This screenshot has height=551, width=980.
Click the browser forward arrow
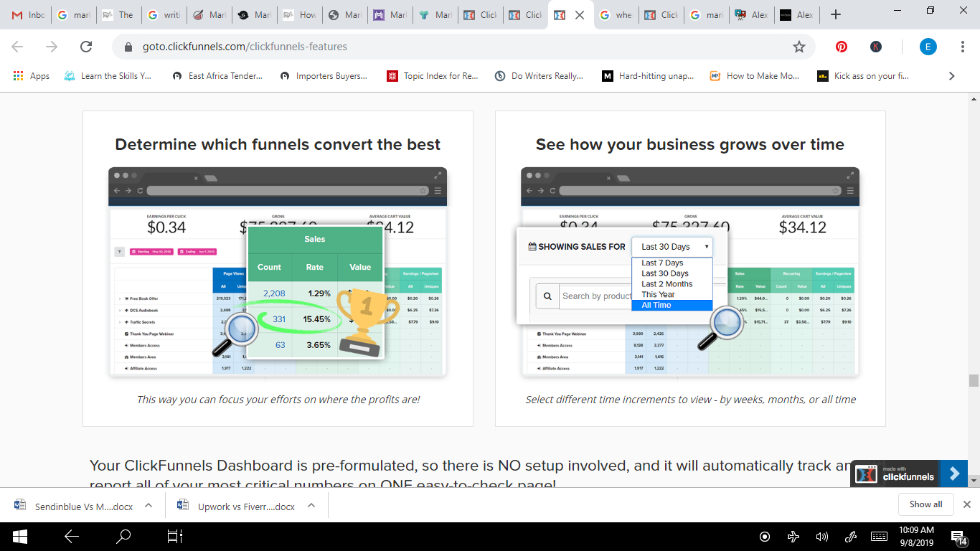pyautogui.click(x=52, y=47)
